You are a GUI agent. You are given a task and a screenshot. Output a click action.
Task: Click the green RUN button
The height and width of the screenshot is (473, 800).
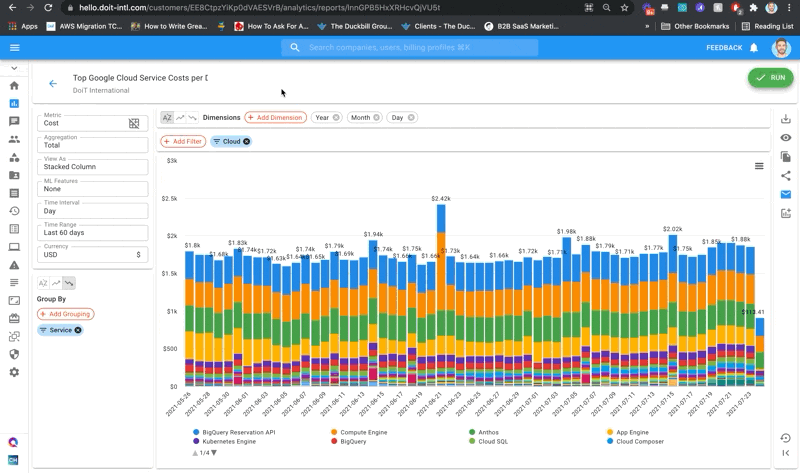(x=771, y=78)
